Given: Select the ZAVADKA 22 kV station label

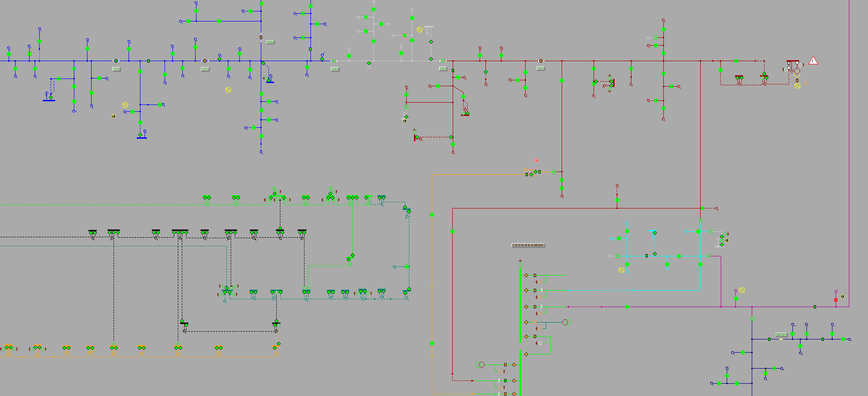Looking at the screenshot, I should point(528,245).
